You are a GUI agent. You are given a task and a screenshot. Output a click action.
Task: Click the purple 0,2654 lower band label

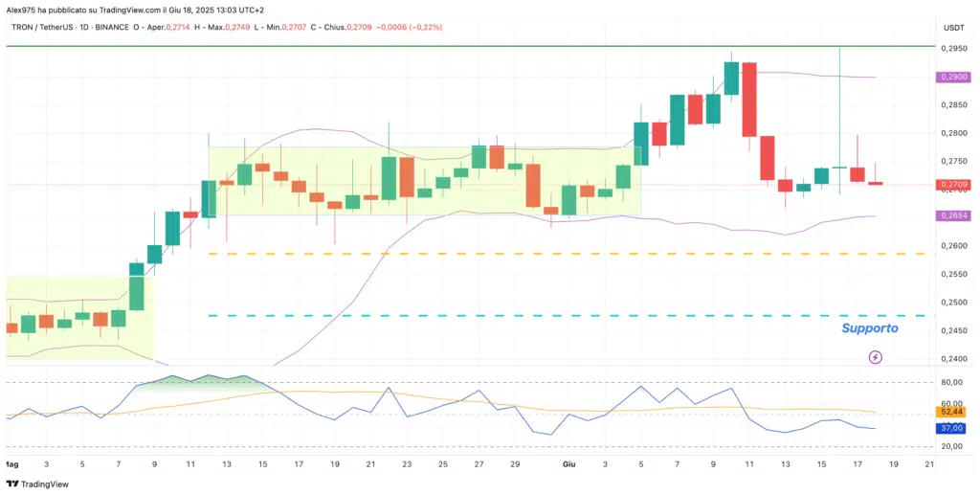coord(953,216)
